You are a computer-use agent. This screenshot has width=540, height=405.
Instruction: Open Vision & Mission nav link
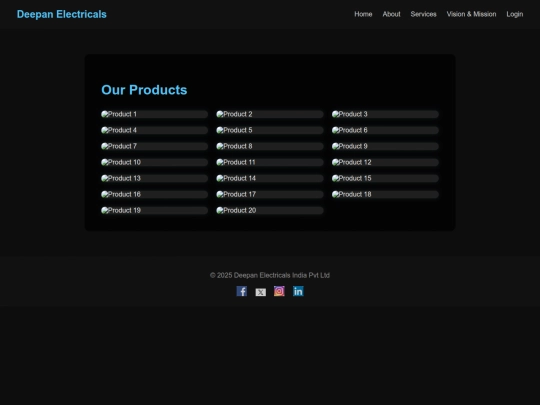tap(471, 14)
